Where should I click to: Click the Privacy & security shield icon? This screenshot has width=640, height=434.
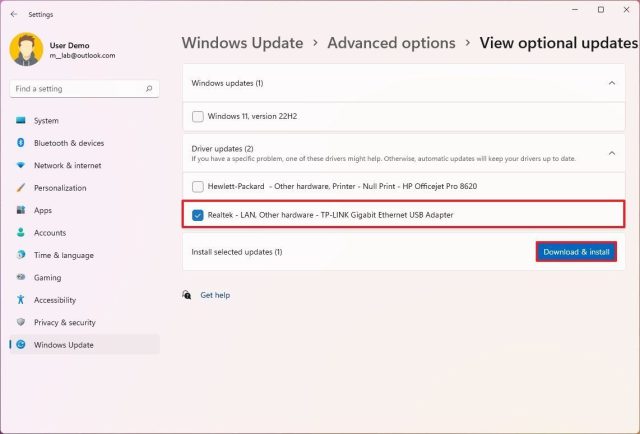pos(20,322)
